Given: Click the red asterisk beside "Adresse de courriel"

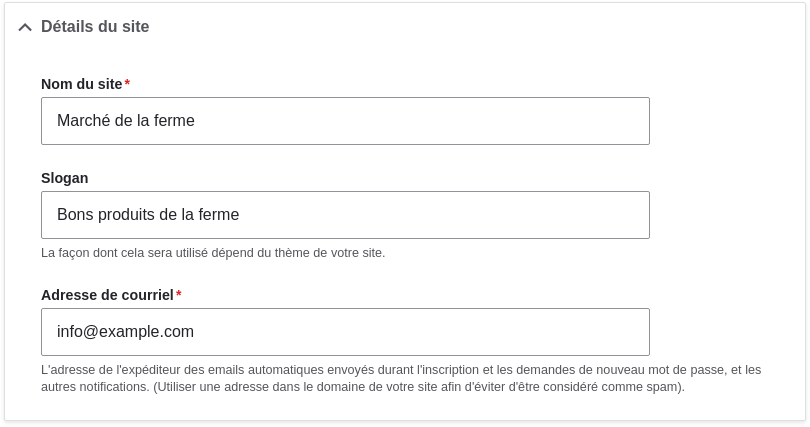Looking at the screenshot, I should pos(179,294).
